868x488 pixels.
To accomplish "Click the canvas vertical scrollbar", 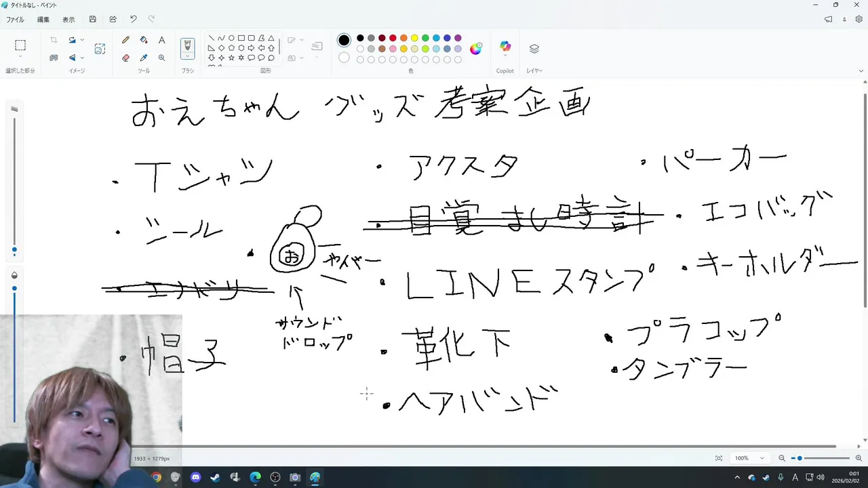I will pos(865,200).
